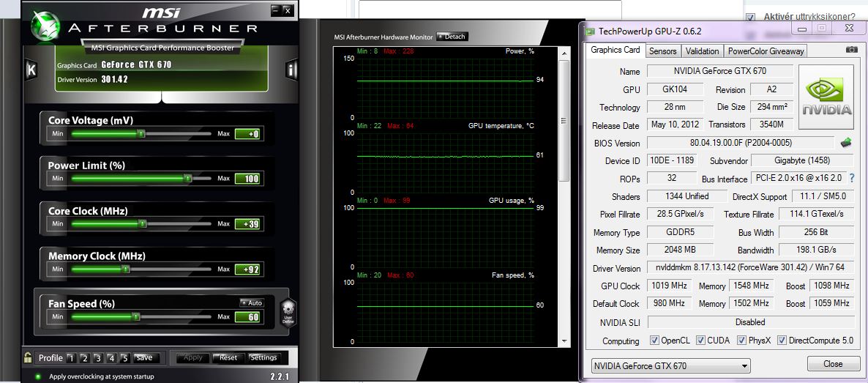Click the Kombustor K icon in Afterburner
The image size is (868, 383).
[x=31, y=70]
